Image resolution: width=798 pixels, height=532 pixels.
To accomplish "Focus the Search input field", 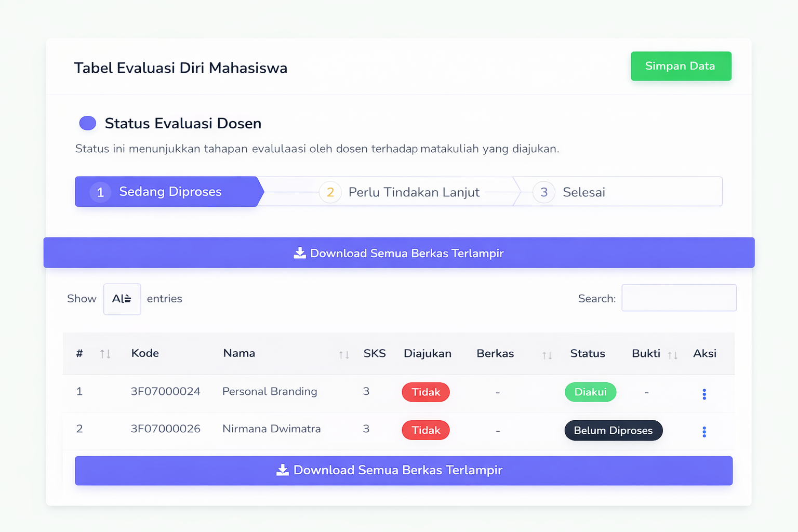I will pyautogui.click(x=679, y=298).
